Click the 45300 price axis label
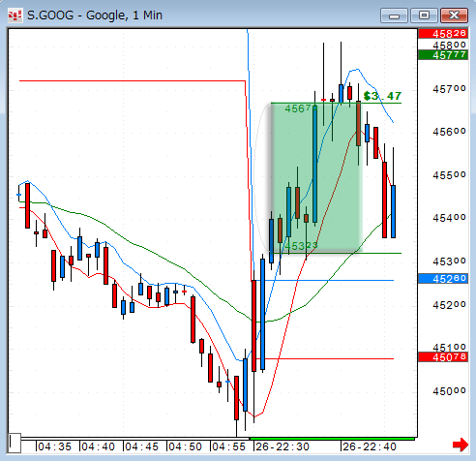The image size is (476, 461). (x=449, y=261)
